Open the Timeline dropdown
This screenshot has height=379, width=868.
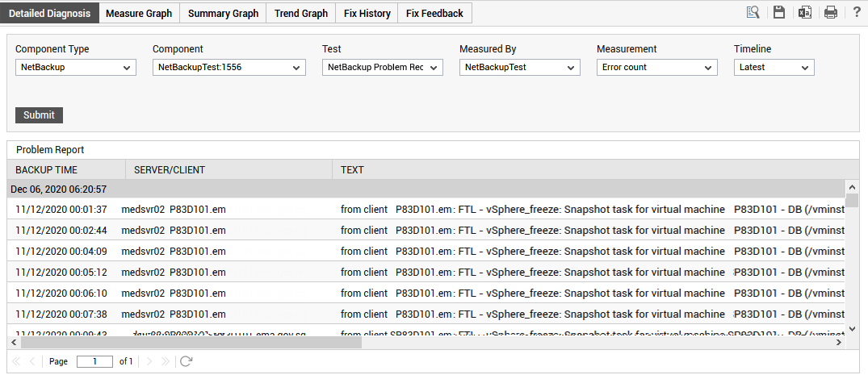coord(774,68)
